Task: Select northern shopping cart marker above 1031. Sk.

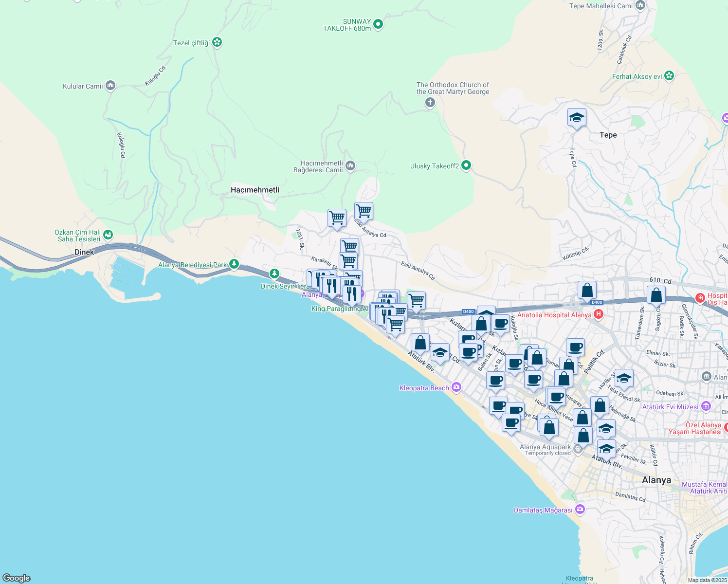Action: pos(337,219)
